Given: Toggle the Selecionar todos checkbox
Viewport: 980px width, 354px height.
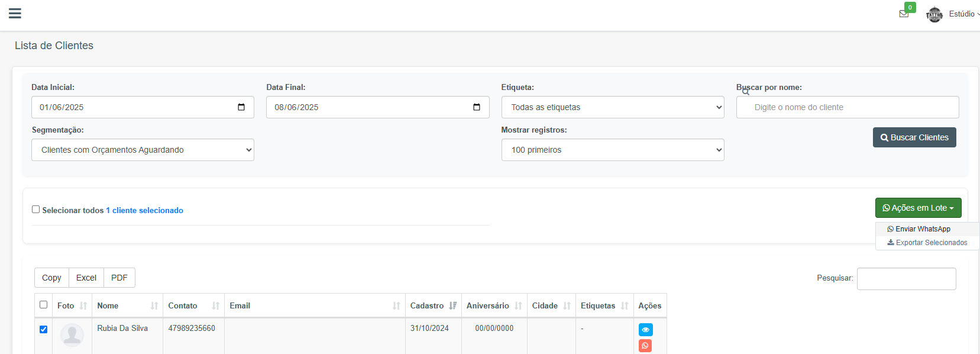Looking at the screenshot, I should (36, 210).
